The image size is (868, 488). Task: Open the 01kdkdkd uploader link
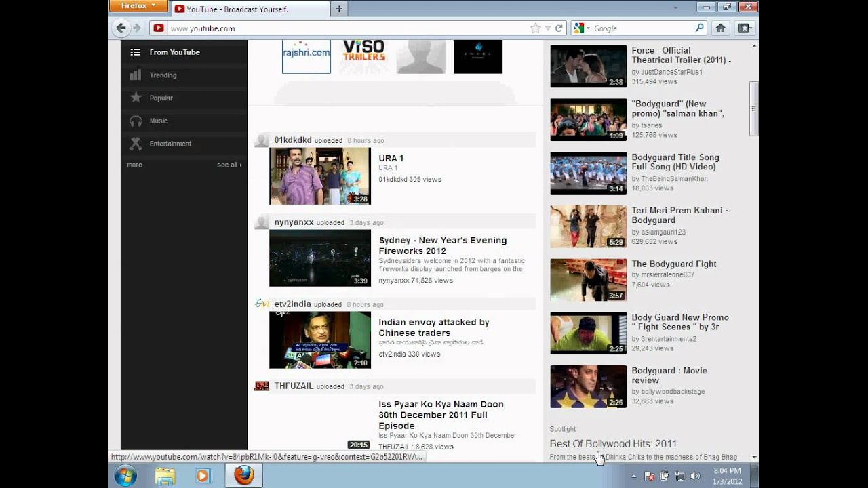(x=293, y=140)
